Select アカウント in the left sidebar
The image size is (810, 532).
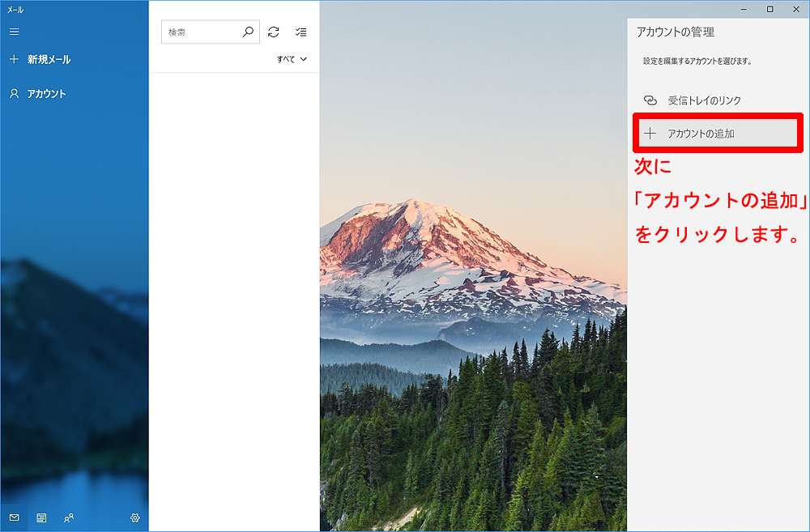(46, 94)
